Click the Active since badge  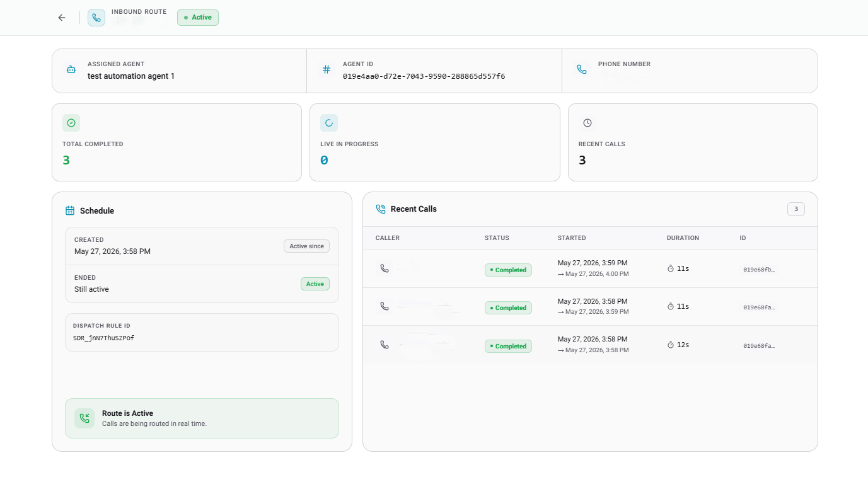(x=306, y=246)
